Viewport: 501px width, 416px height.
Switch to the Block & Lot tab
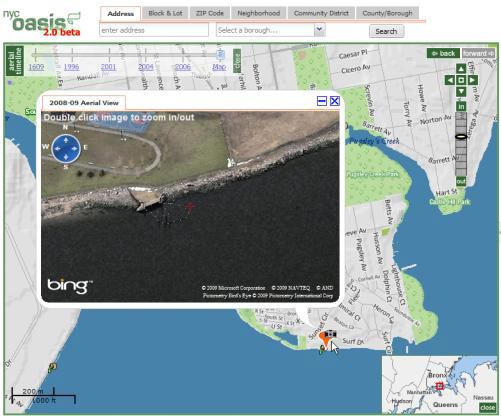point(165,13)
